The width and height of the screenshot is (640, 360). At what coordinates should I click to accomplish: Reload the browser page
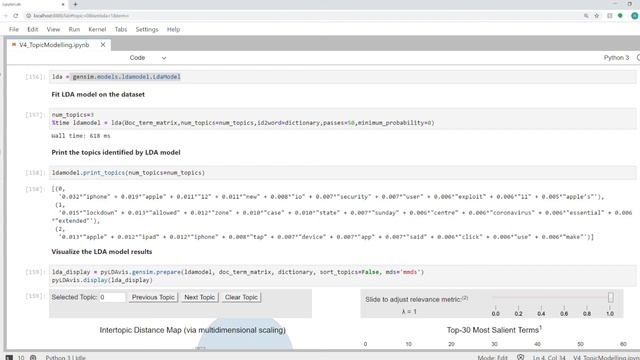click(x=16, y=16)
